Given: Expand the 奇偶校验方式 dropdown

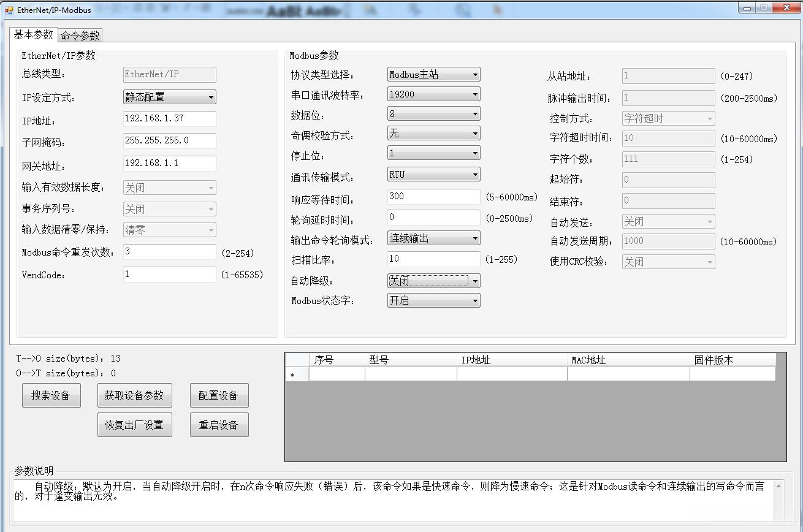Looking at the screenshot, I should tap(434, 134).
